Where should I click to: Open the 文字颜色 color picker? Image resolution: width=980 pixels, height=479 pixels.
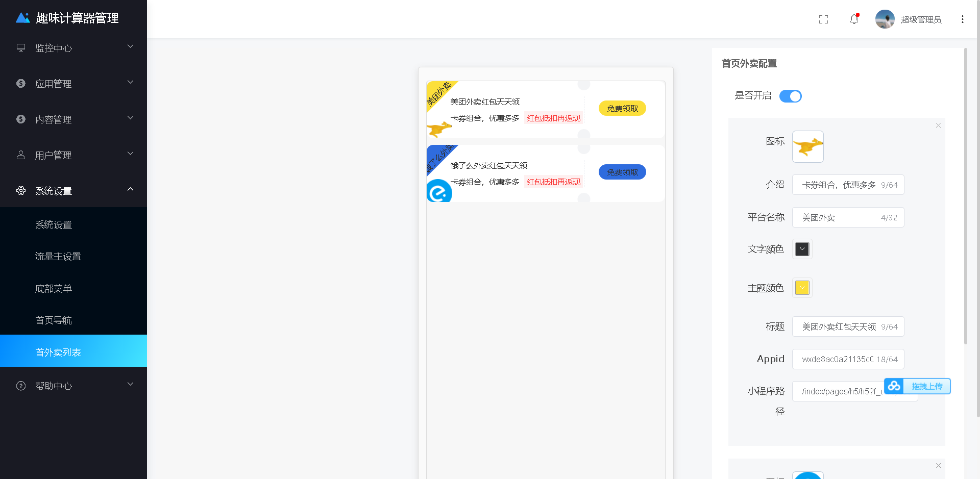802,249
